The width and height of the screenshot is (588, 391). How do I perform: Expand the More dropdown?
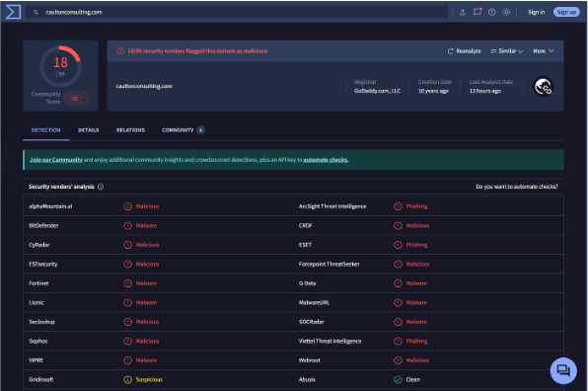tap(544, 51)
